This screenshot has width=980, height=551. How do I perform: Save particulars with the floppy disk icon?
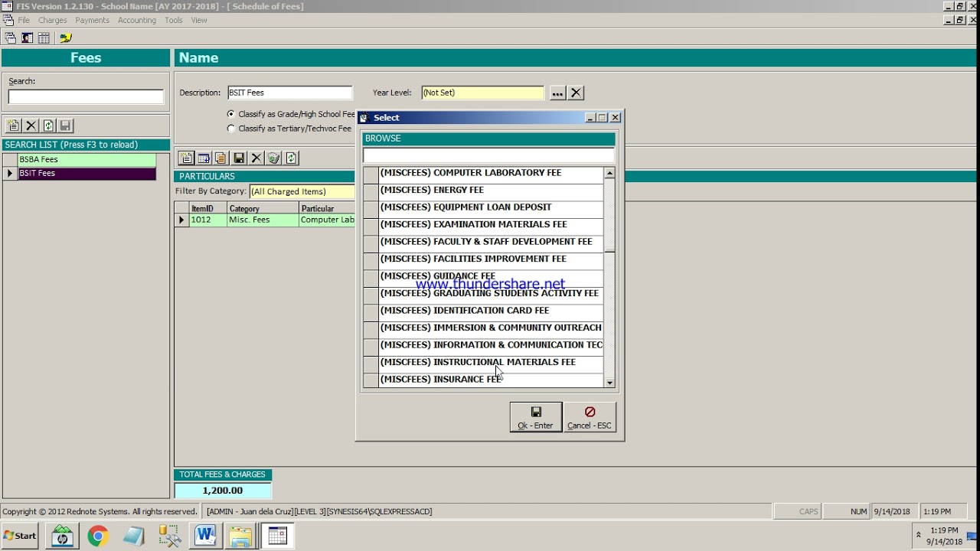pos(239,158)
